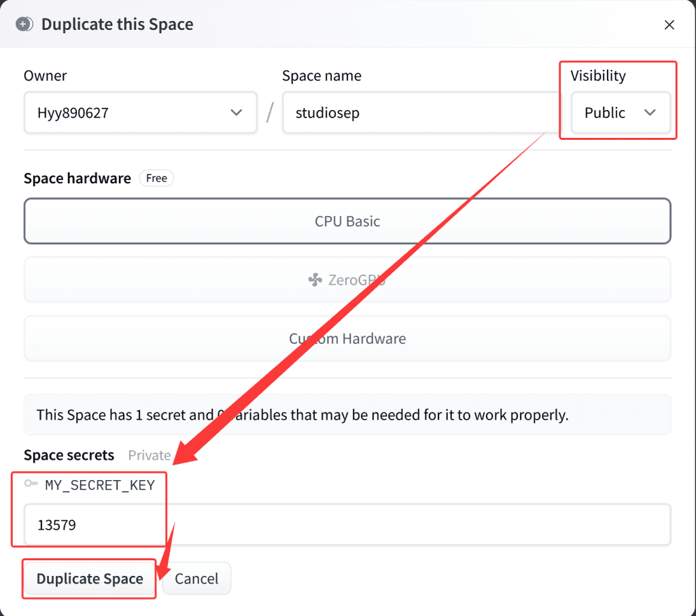Click the Private label near Space secrets
The height and width of the screenshot is (616, 696).
[150, 455]
